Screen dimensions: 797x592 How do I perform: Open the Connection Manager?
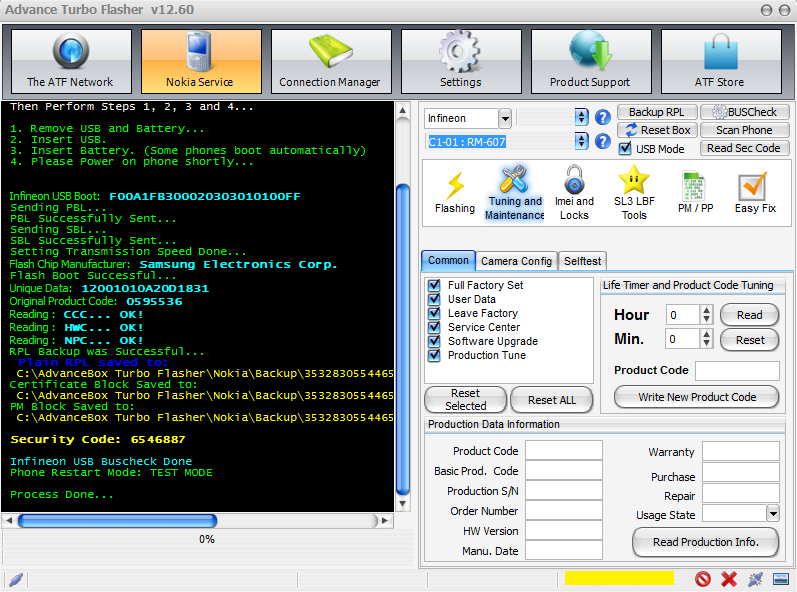(x=331, y=61)
